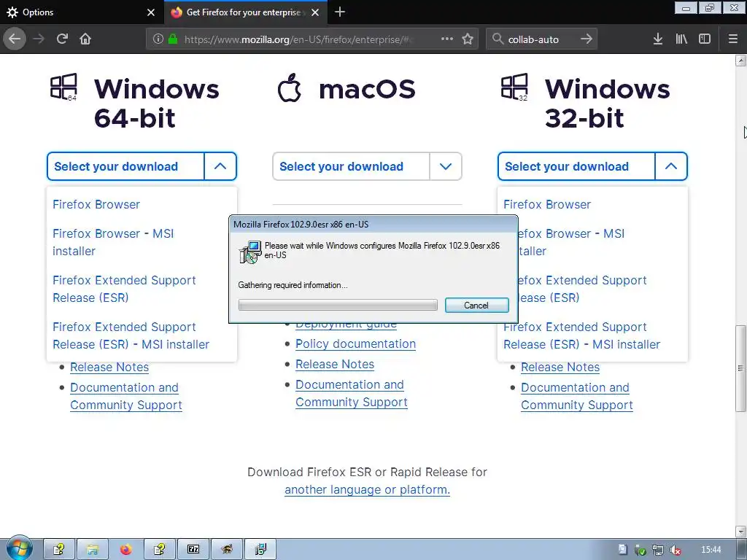The image size is (747, 560).
Task: Click the installer progress bar
Action: [338, 305]
